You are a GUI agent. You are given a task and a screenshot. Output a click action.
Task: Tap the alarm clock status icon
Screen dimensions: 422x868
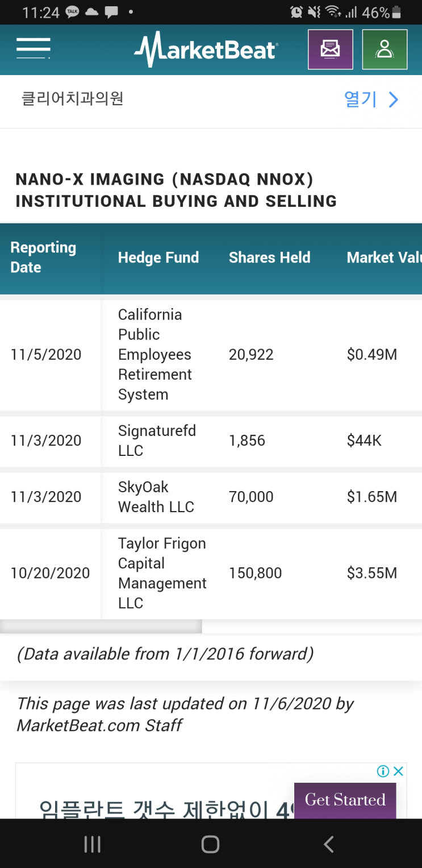click(296, 12)
